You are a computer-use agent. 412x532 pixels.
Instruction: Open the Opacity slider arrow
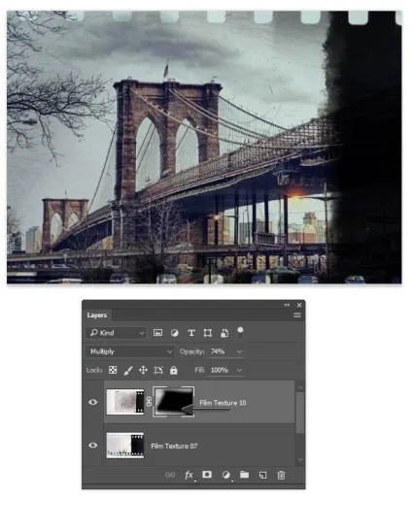(239, 351)
